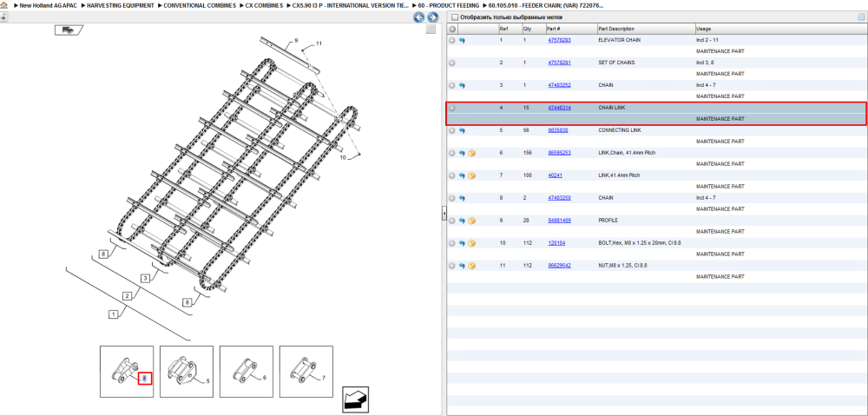
Task: Open CX5.90 I3 P International Version breadcrumb
Action: pos(351,5)
